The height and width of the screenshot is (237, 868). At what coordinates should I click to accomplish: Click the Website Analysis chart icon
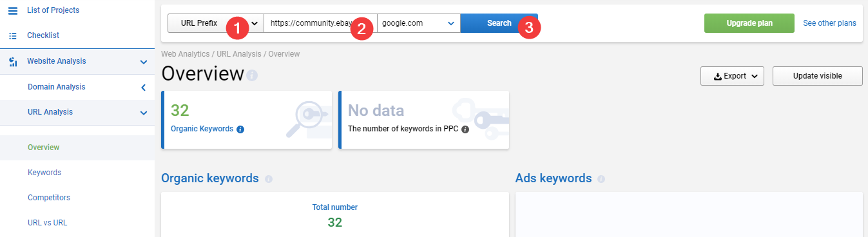coord(13,62)
